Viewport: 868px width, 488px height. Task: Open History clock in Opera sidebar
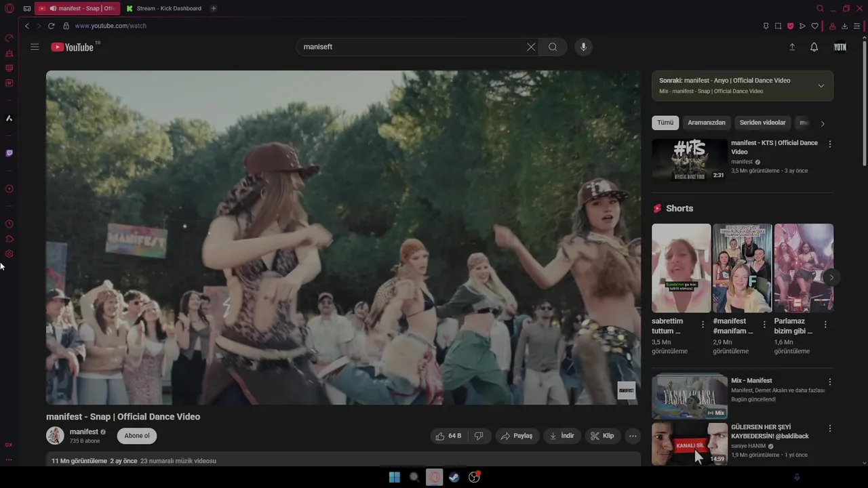pos(9,224)
